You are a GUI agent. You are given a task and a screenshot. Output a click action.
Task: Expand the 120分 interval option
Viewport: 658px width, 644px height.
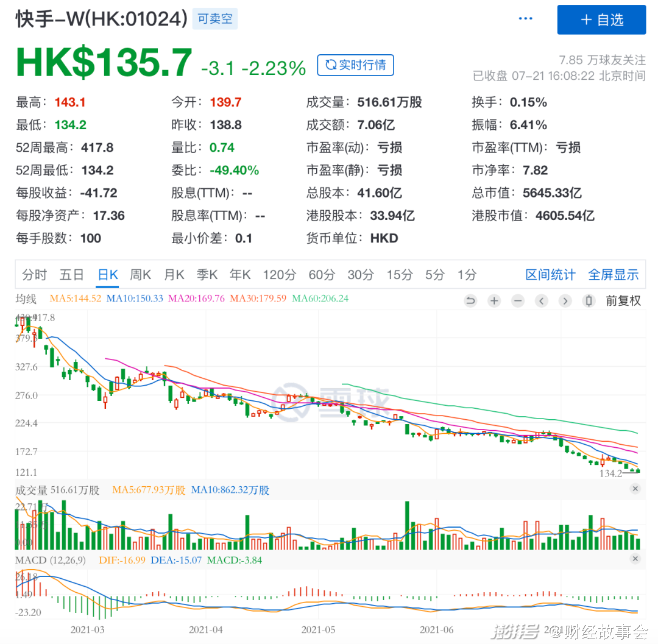coord(280,275)
